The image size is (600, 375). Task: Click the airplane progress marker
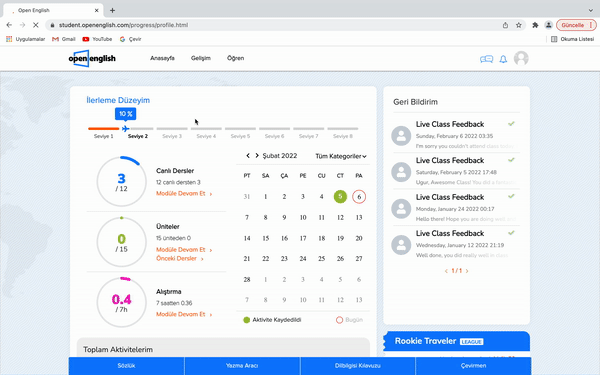point(126,129)
